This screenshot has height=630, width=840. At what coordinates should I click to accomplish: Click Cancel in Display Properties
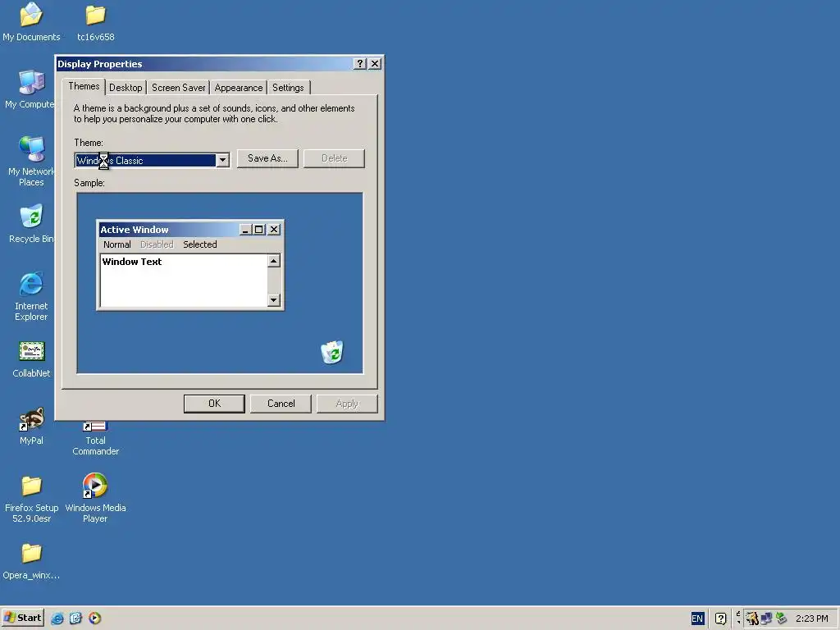[281, 404]
